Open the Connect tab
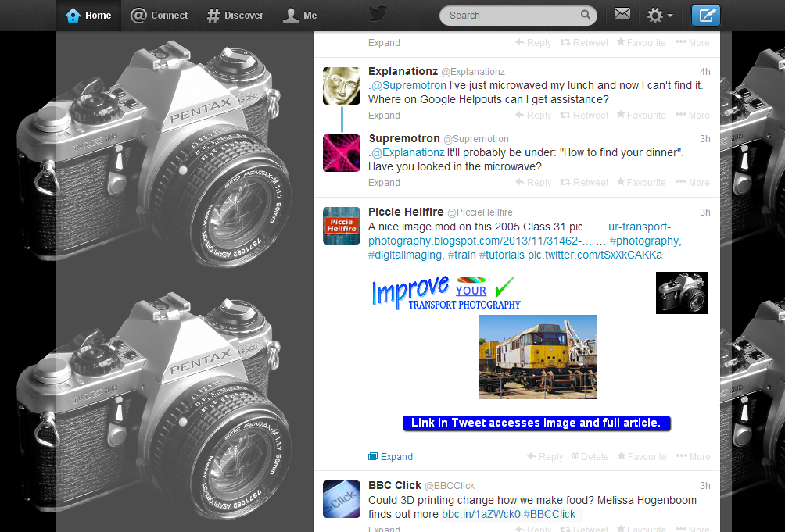 point(159,16)
